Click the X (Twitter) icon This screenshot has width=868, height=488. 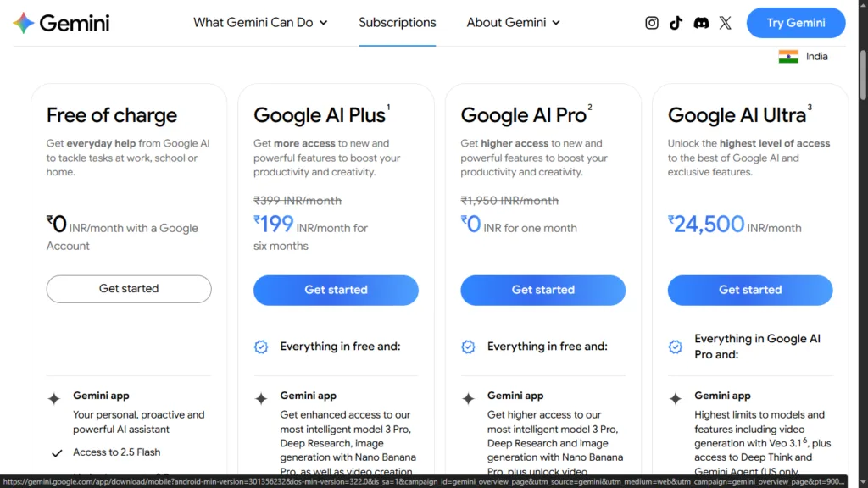point(726,23)
